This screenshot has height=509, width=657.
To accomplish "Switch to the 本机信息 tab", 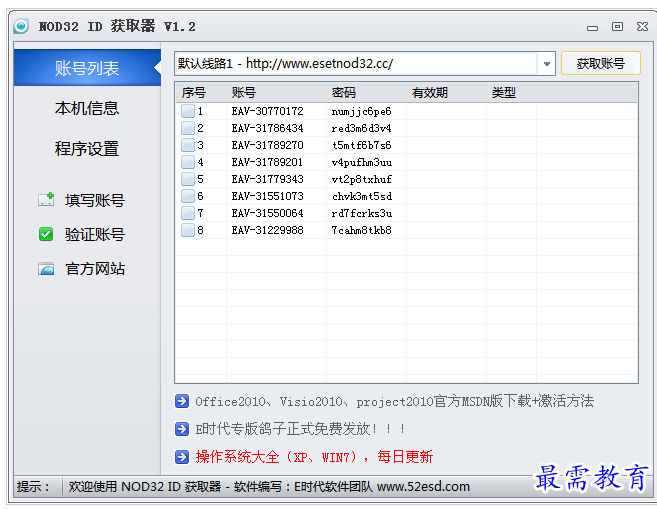I will pyautogui.click(x=87, y=108).
